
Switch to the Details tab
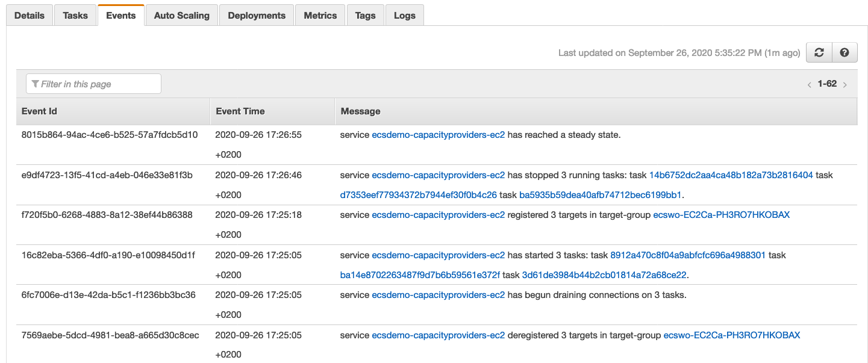click(30, 16)
